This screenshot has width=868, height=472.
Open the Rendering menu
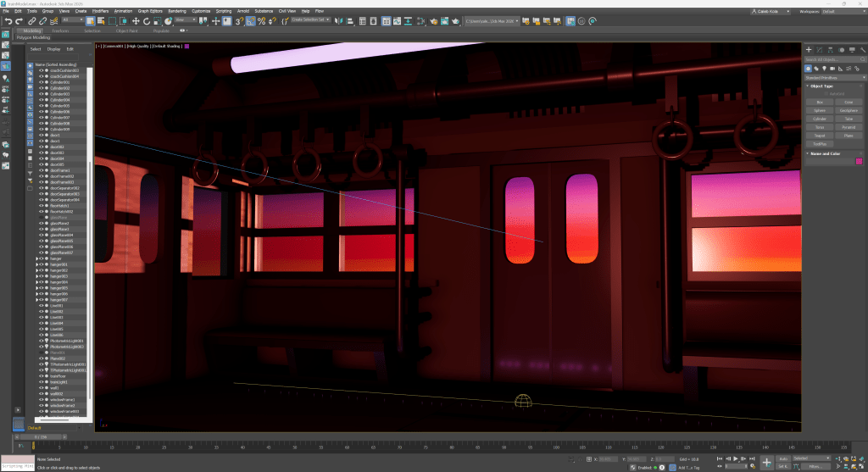point(176,11)
